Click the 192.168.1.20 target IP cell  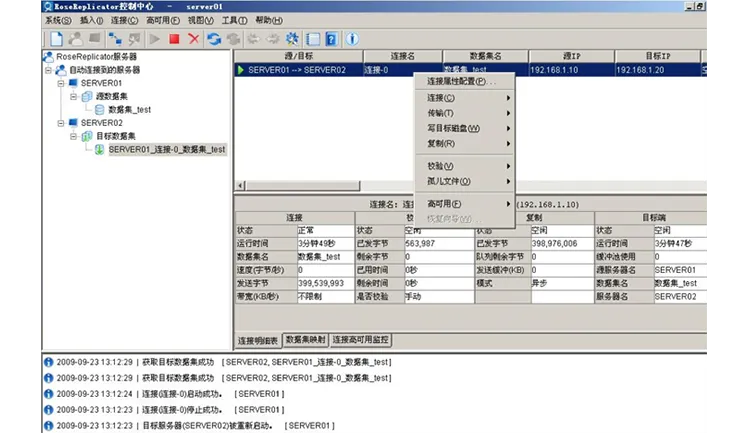[658, 70]
